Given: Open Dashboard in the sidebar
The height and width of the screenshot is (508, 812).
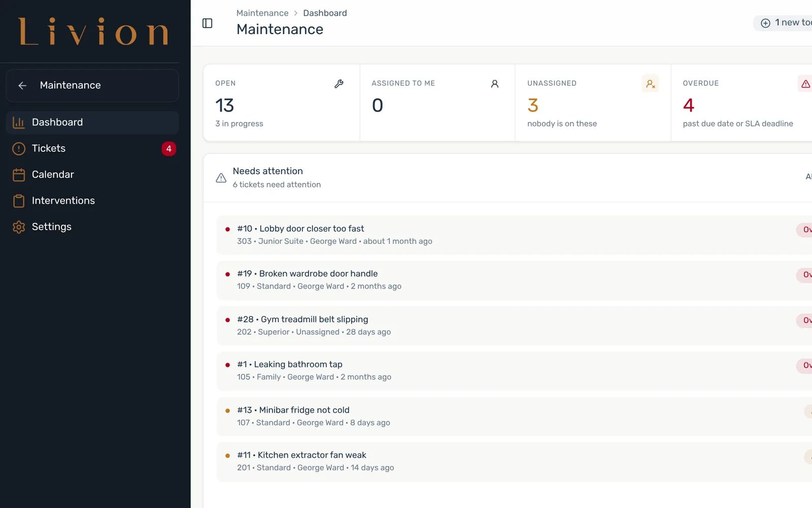Looking at the screenshot, I should pos(92,122).
